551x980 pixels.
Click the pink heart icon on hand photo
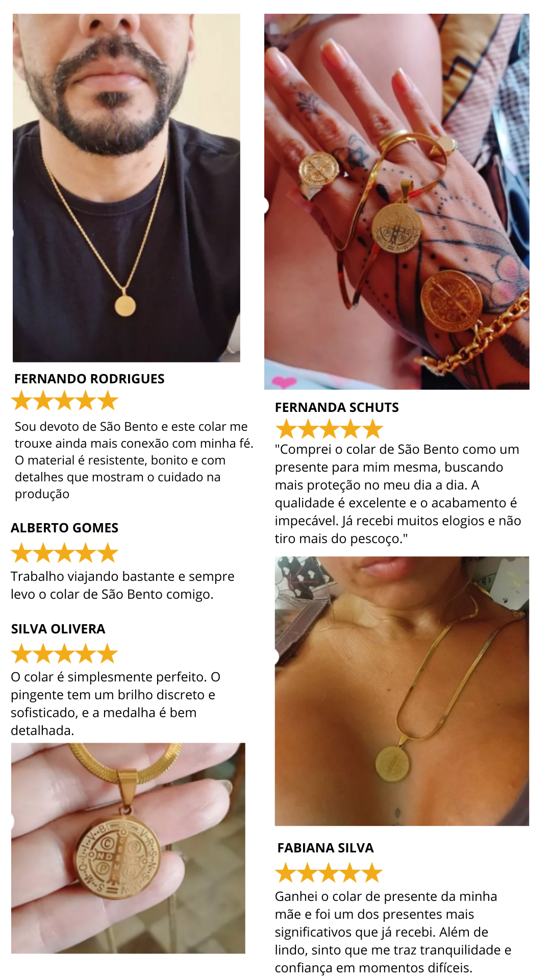pyautogui.click(x=284, y=381)
